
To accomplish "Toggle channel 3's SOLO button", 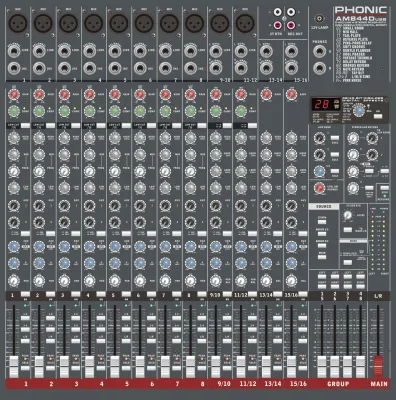I will [76, 368].
